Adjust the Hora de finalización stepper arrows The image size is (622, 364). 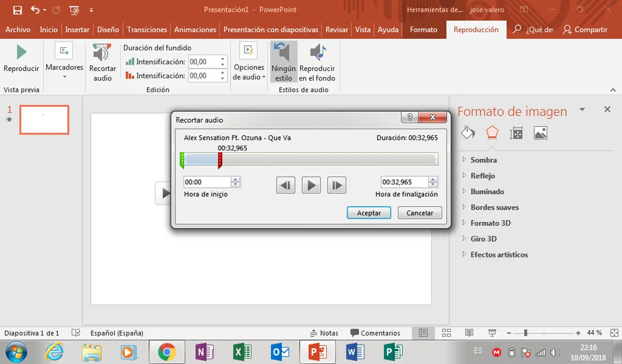point(433,182)
